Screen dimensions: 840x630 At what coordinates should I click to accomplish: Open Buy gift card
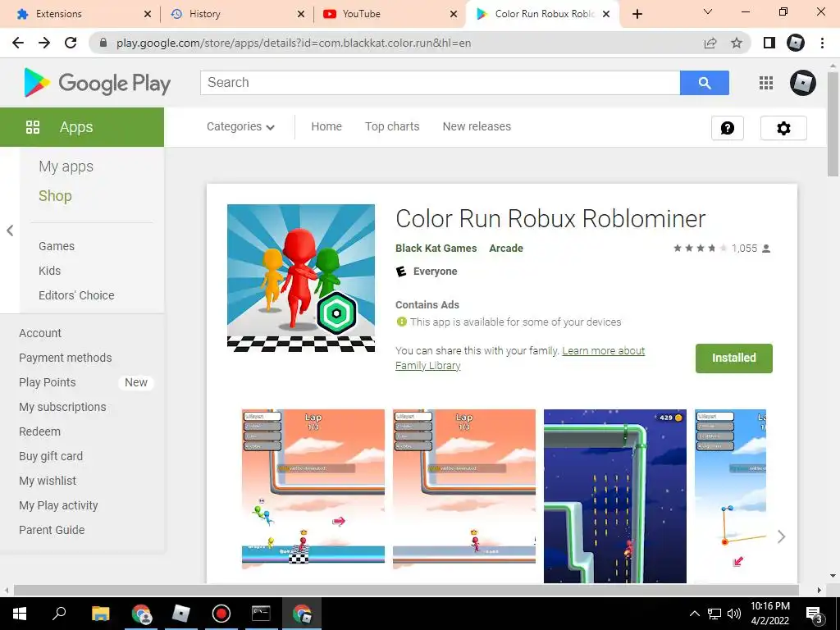coord(51,456)
